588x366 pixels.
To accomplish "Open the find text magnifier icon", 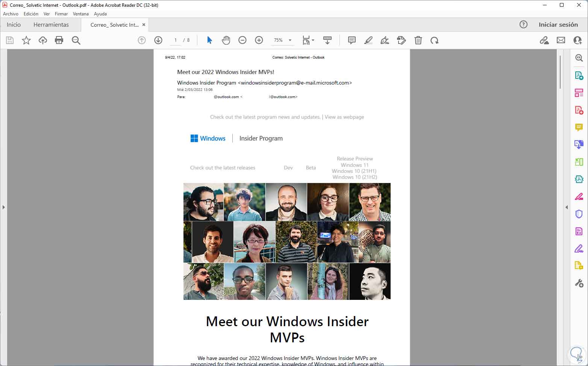I will coord(76,40).
